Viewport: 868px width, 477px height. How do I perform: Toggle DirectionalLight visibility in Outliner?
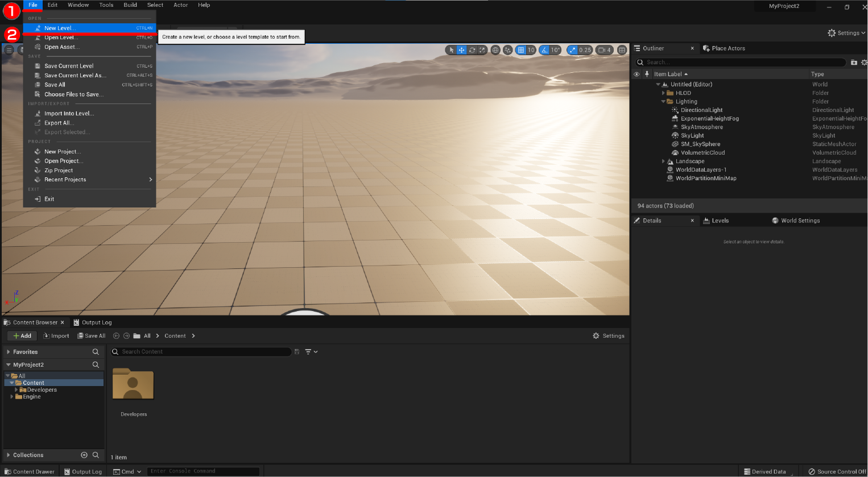pyautogui.click(x=636, y=110)
